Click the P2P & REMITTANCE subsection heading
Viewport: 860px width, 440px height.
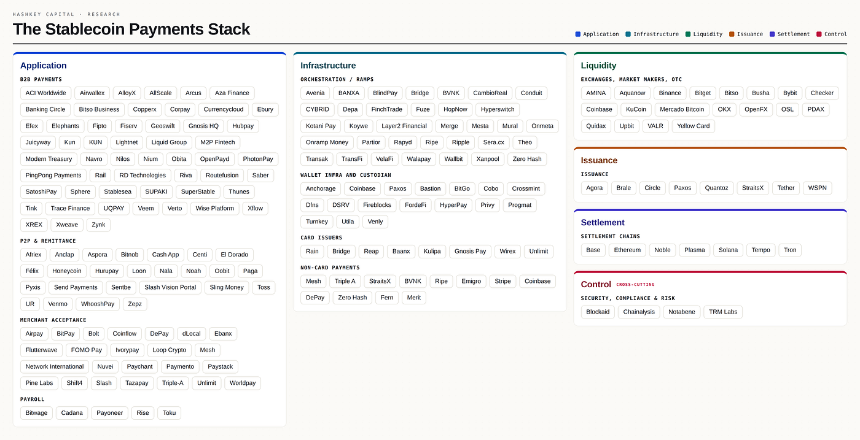48,241
